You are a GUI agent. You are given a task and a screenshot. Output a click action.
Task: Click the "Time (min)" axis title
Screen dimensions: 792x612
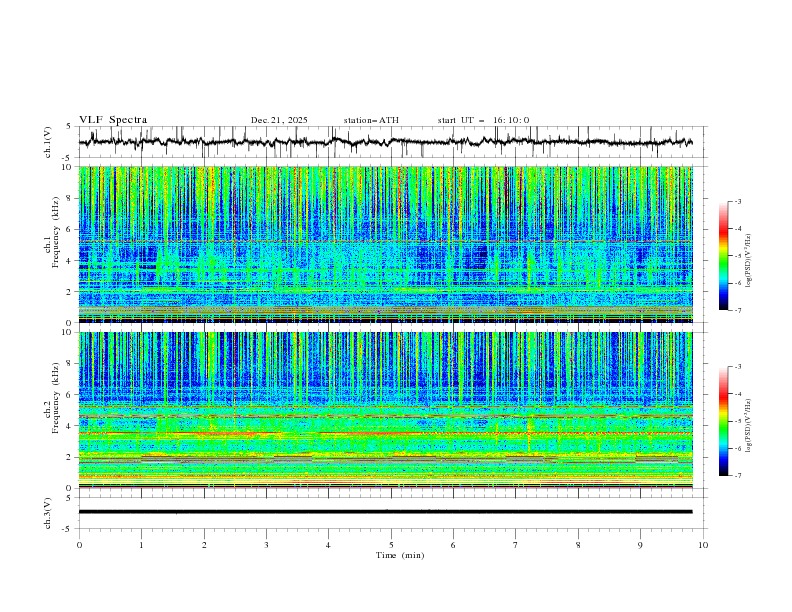(400, 555)
